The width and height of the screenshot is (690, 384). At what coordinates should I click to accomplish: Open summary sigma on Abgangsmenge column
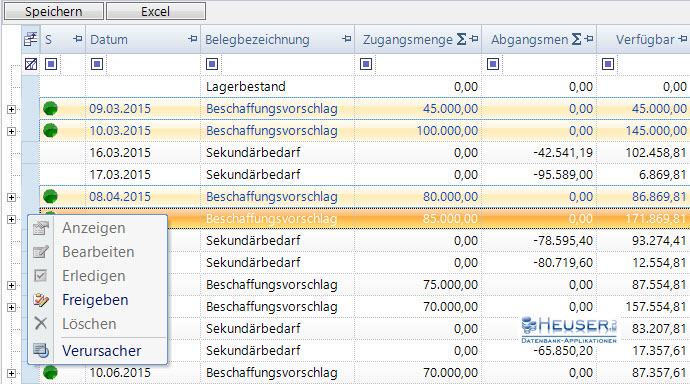[x=576, y=39]
